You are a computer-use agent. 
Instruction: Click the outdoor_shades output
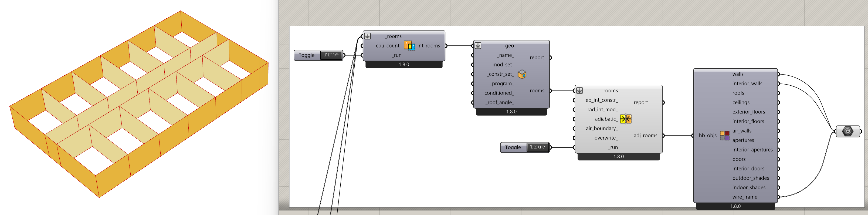(750, 178)
